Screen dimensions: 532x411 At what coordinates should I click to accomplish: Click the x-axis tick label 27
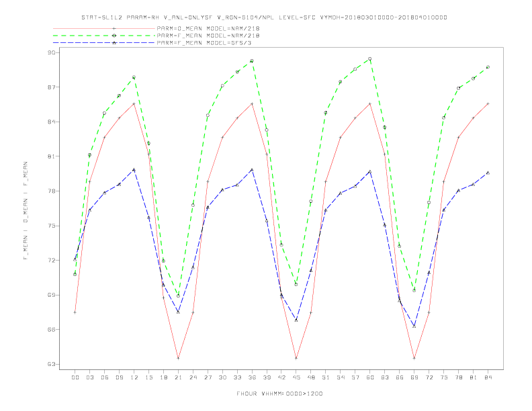(208, 377)
